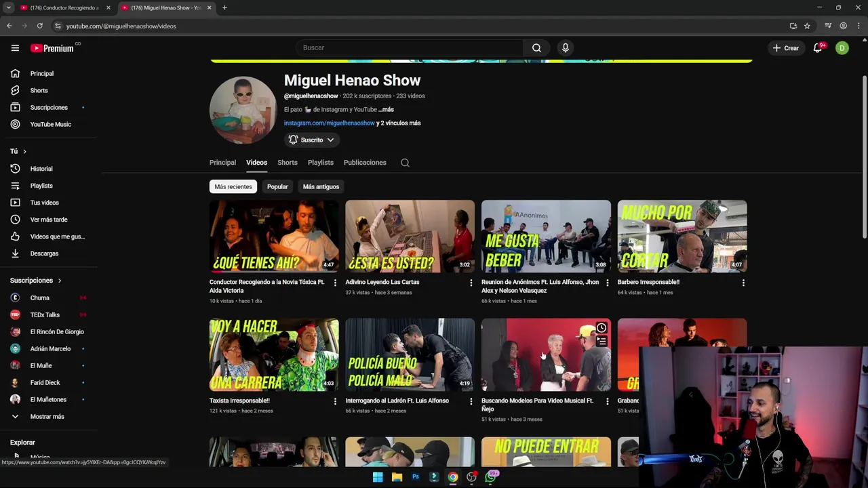This screenshot has width=868, height=488.
Task: Open Adrián Marcelo subscription channel
Action: 49,348
